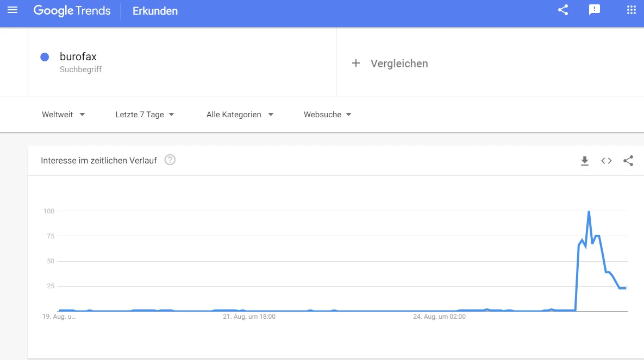This screenshot has width=644, height=360.
Task: Click the Google Trends logo
Action: coord(72,11)
